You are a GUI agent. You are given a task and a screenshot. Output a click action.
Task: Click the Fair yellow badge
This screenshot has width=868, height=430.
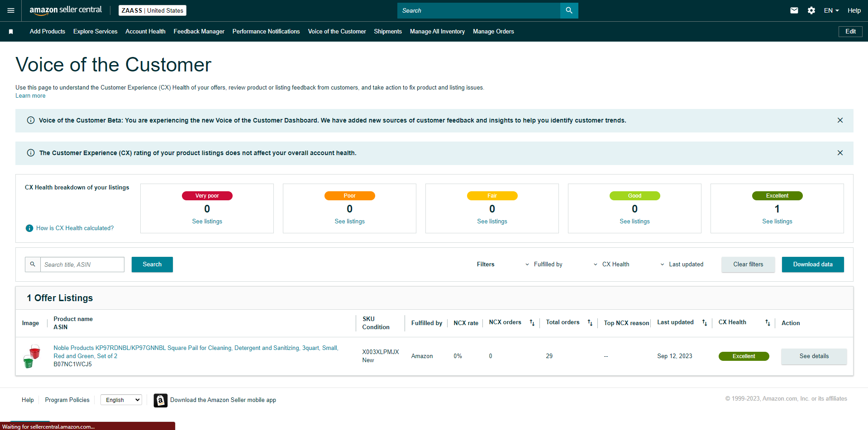click(492, 196)
